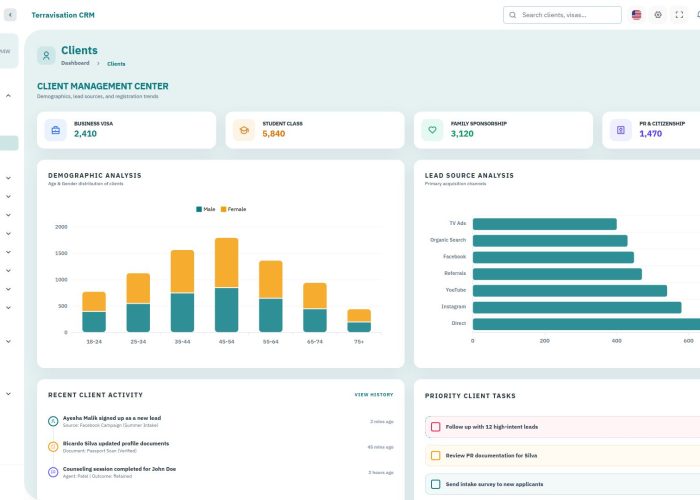Image resolution: width=700 pixels, height=500 pixels.
Task: Click the Organic Search lead source bar
Action: [550, 241]
